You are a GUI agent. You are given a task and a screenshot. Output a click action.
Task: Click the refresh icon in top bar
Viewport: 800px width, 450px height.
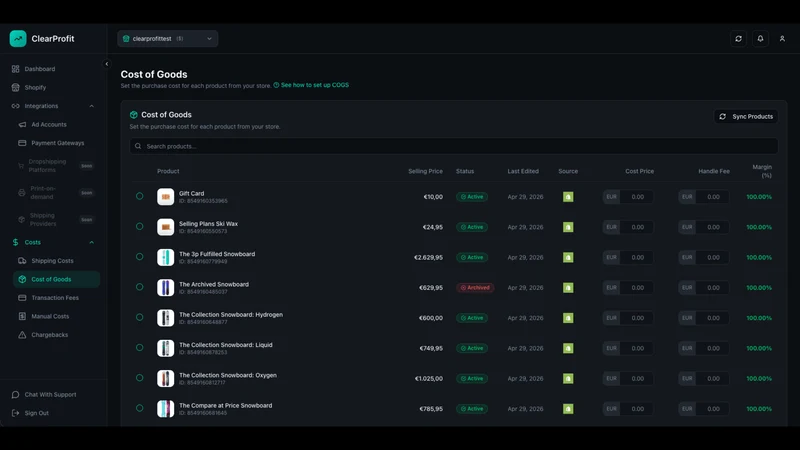(738, 38)
